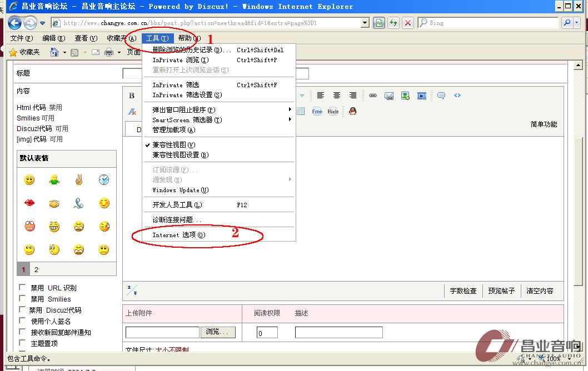Click the red Stop loading X icon

pyautogui.click(x=407, y=23)
